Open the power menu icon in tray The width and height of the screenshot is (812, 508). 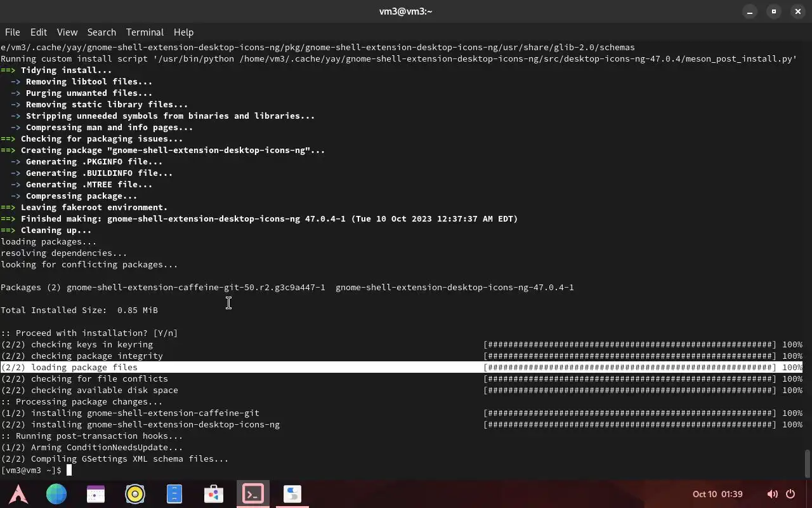click(790, 494)
